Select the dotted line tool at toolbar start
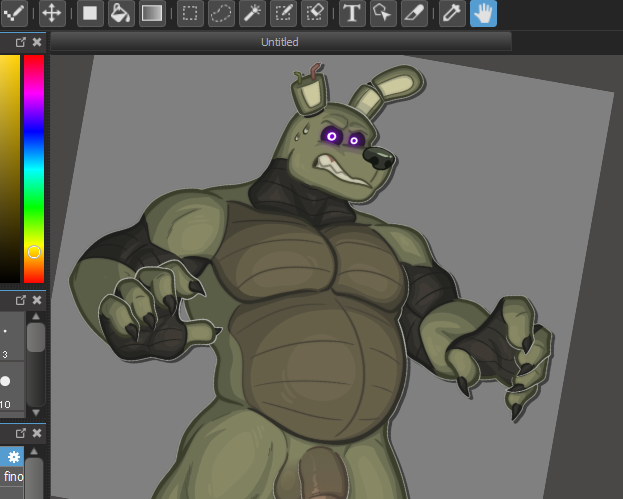The height and width of the screenshot is (499, 623). pyautogui.click(x=14, y=13)
